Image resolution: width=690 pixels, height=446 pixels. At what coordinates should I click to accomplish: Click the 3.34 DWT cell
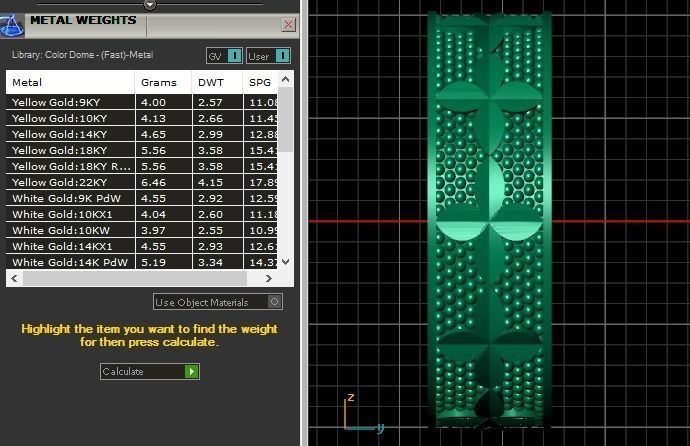218,262
